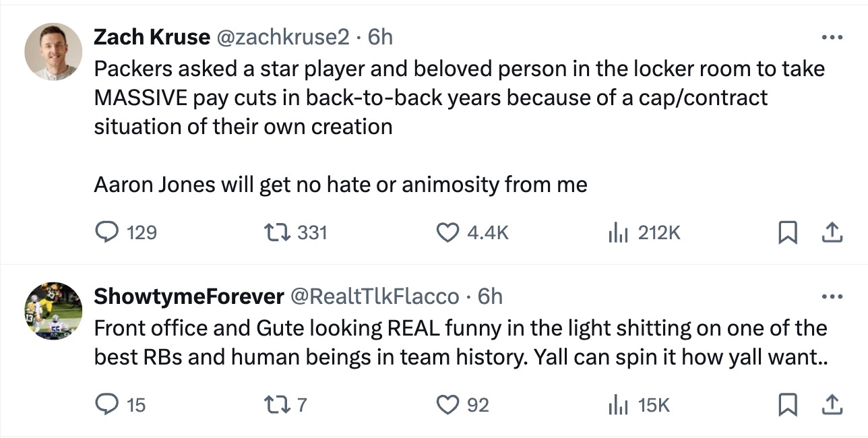
Task: Share ShowtymeForever's tweet
Action: click(832, 404)
